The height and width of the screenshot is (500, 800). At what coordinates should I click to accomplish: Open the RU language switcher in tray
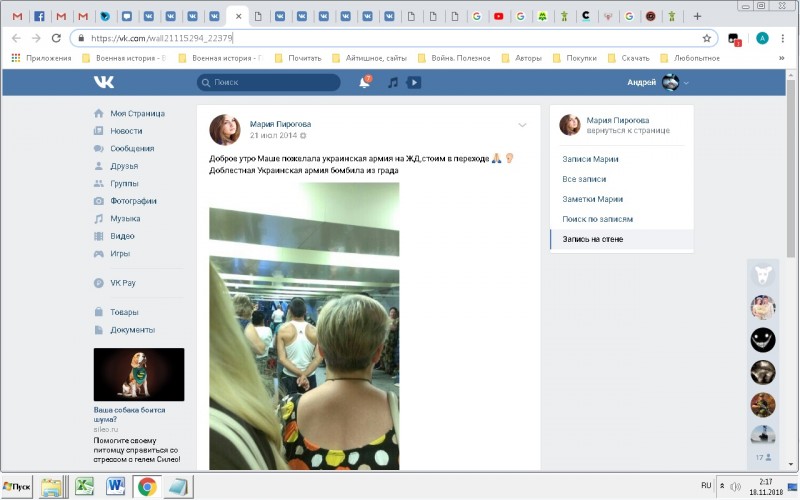(706, 485)
